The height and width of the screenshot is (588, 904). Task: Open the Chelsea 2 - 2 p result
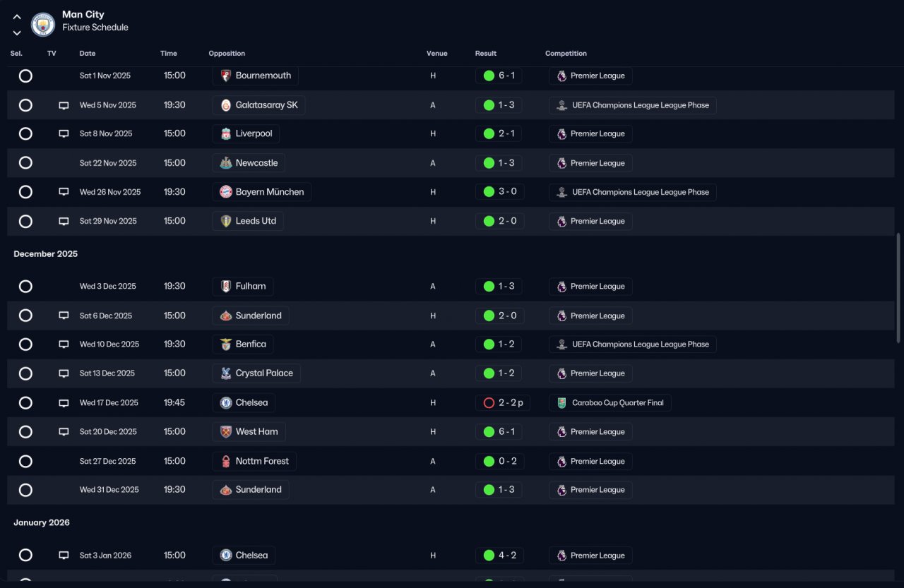pos(502,403)
